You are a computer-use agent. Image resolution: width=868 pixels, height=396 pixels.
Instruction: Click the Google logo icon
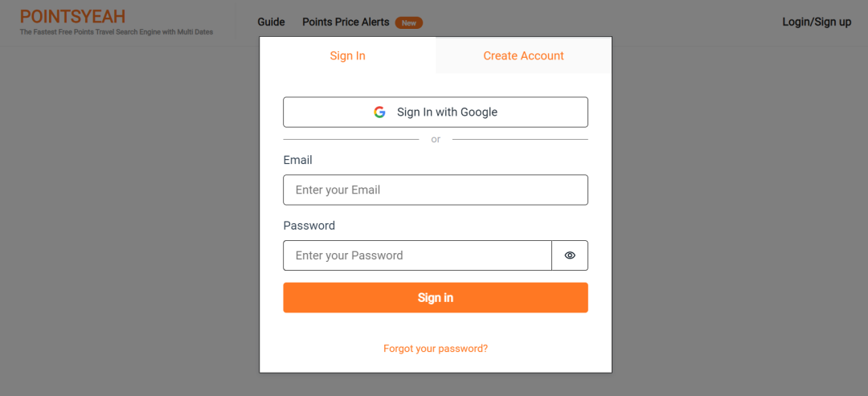pyautogui.click(x=379, y=112)
